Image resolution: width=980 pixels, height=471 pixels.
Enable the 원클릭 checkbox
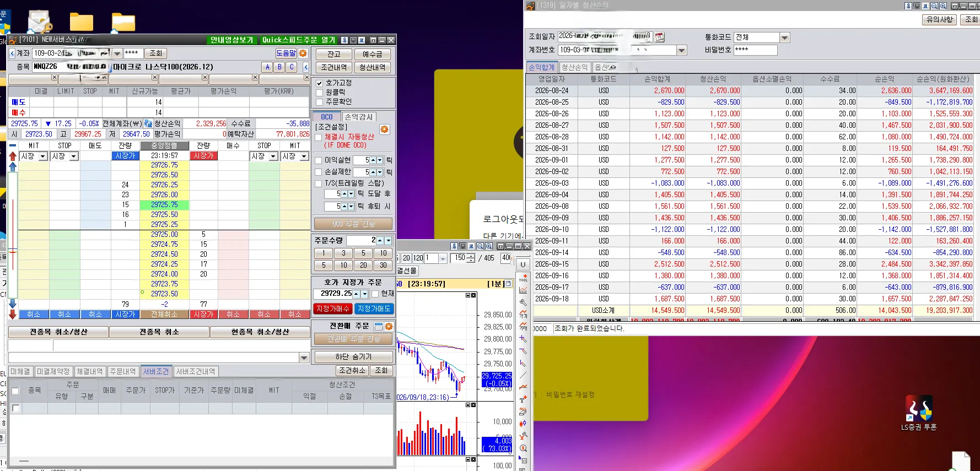click(x=319, y=93)
